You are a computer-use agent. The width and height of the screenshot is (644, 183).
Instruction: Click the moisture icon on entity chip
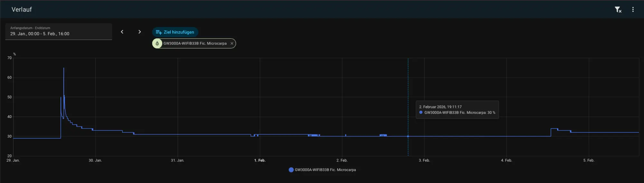coord(157,43)
